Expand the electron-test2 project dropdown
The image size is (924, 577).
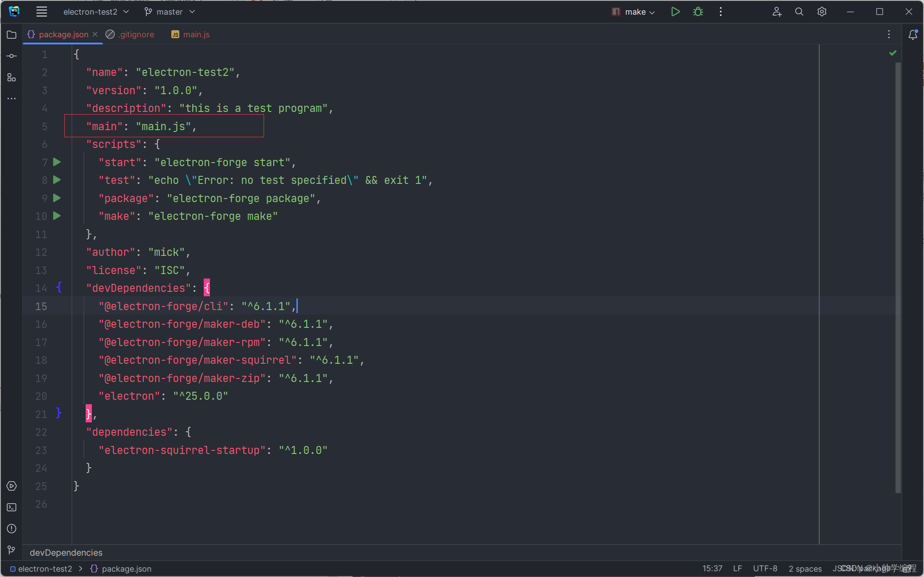(x=96, y=12)
